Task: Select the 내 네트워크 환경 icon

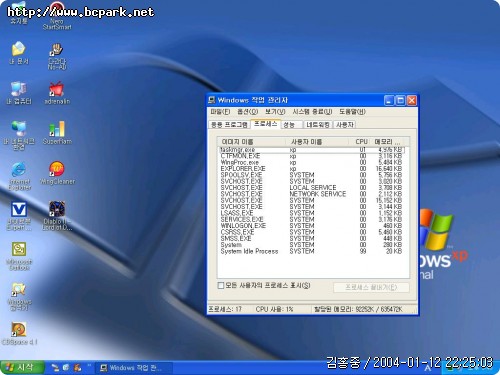Action: point(19,136)
